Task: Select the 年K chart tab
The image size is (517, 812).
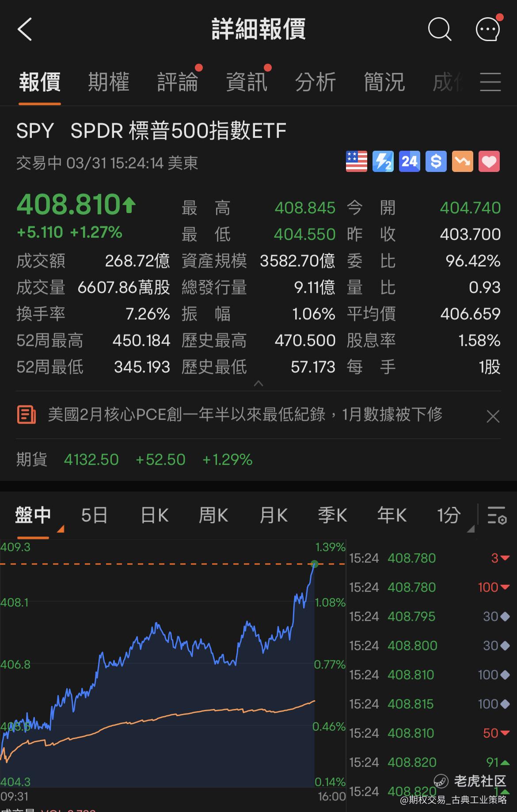Action: [x=392, y=515]
